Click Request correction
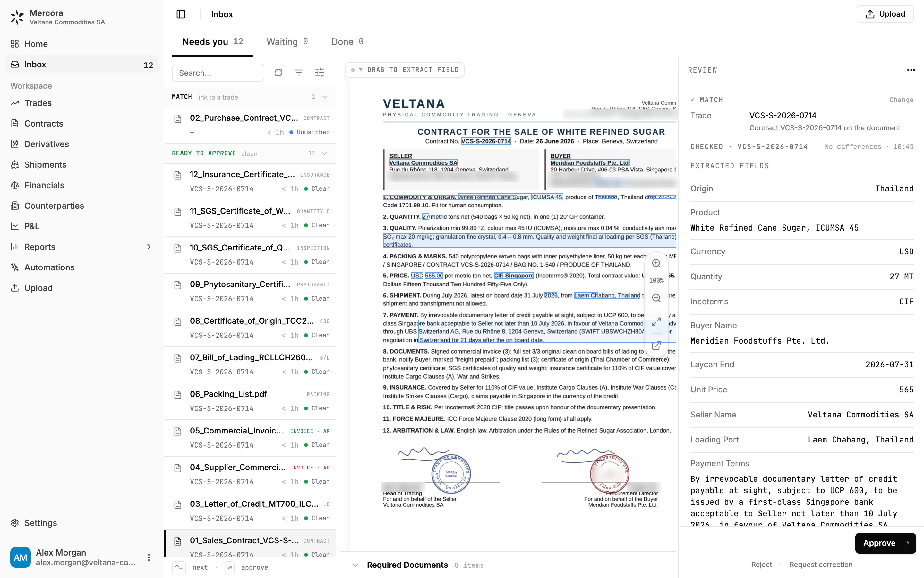 point(821,565)
